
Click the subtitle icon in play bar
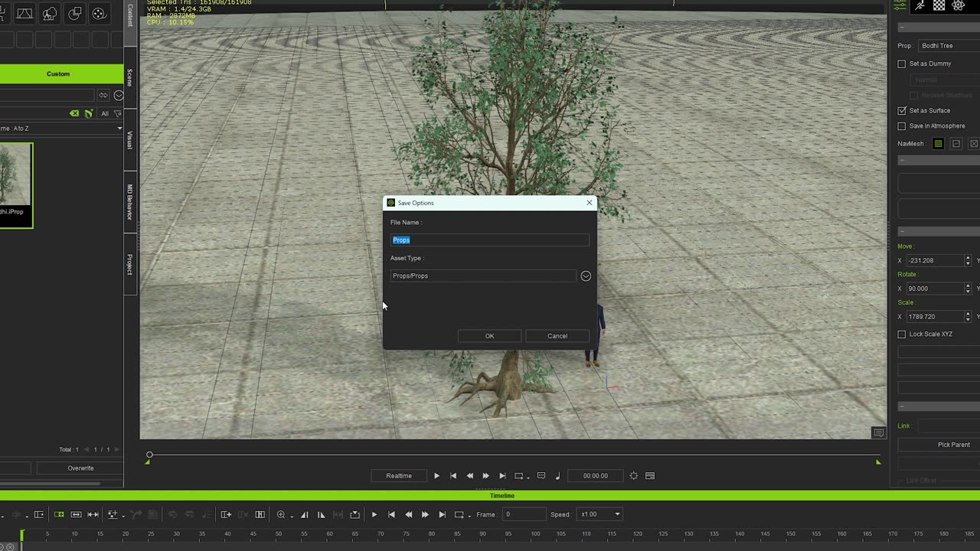(x=541, y=476)
